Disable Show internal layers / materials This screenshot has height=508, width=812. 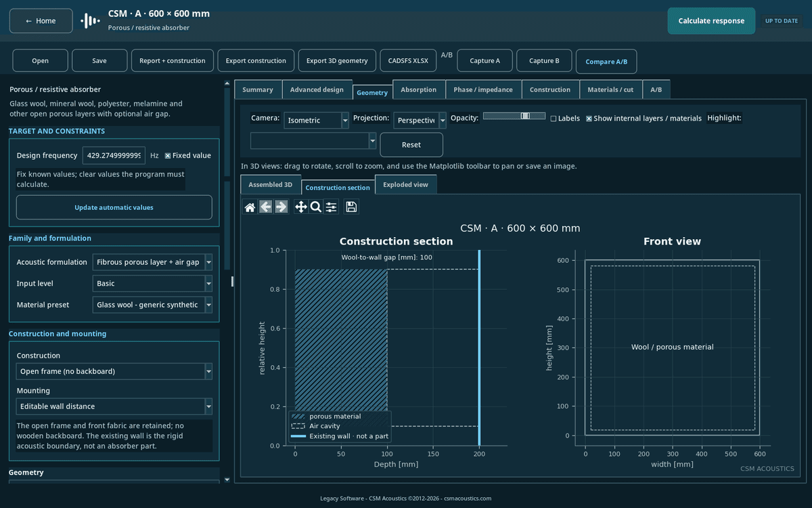pyautogui.click(x=589, y=119)
